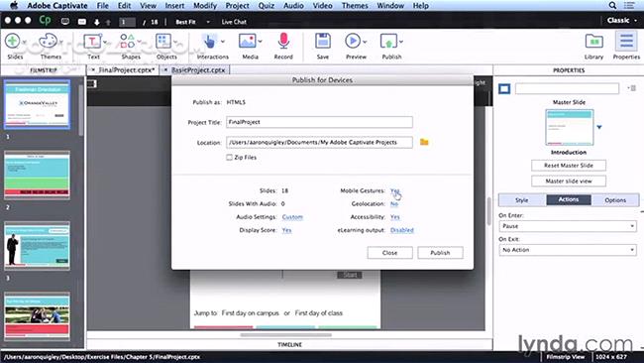Open the Library panel icon
The width and height of the screenshot is (644, 363).
[x=593, y=41]
